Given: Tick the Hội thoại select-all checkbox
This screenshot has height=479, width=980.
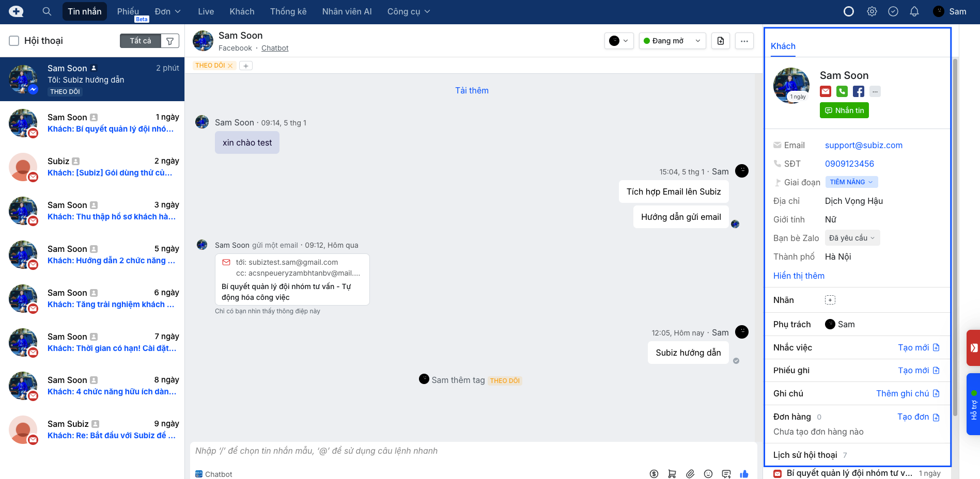Looking at the screenshot, I should coord(14,41).
